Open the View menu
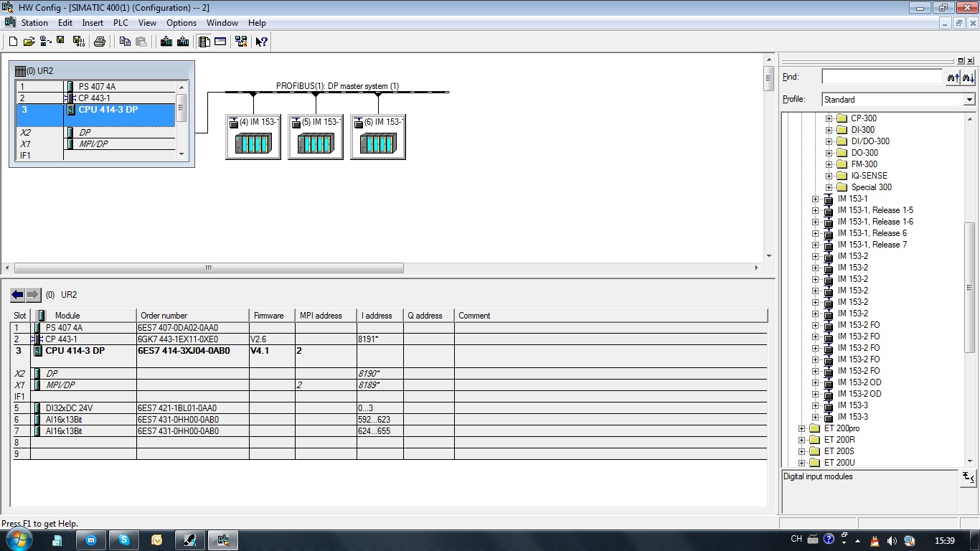 point(147,23)
